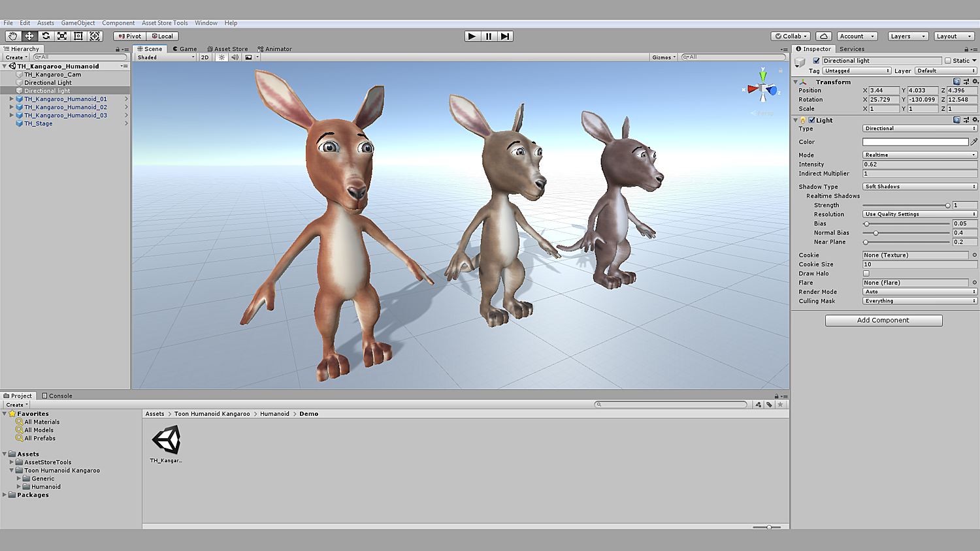980x551 pixels.
Task: Select the Scale tool
Action: click(62, 37)
